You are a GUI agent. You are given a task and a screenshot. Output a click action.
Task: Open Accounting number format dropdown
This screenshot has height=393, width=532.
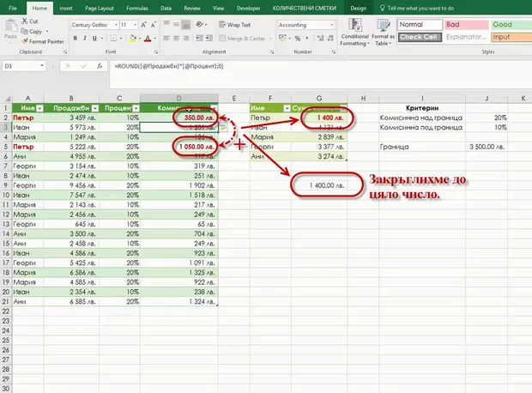[x=331, y=25]
